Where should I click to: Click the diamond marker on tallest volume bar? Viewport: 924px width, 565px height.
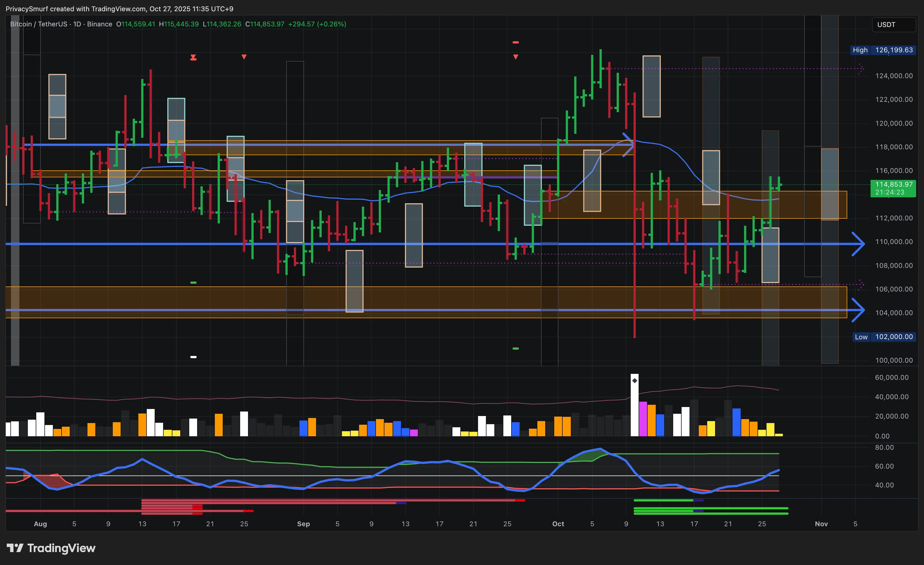pos(634,381)
